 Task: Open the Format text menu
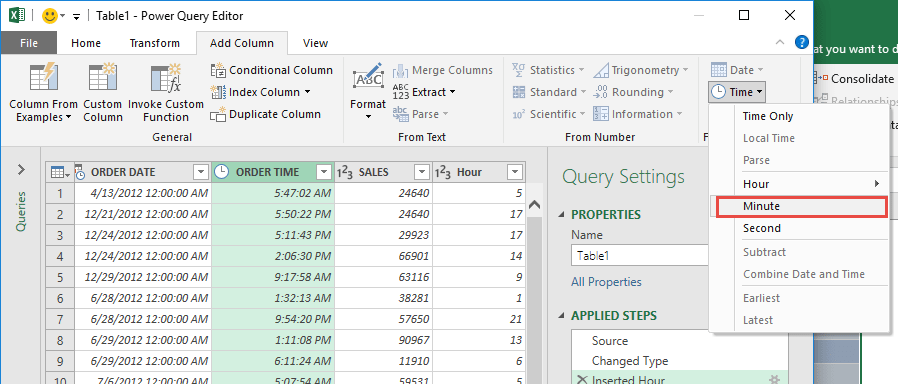(368, 92)
